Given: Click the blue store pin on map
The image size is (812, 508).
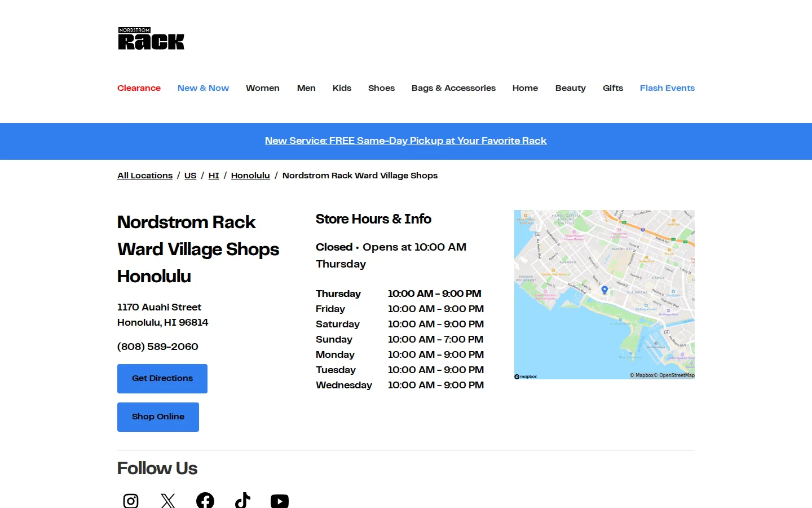Looking at the screenshot, I should 604,290.
